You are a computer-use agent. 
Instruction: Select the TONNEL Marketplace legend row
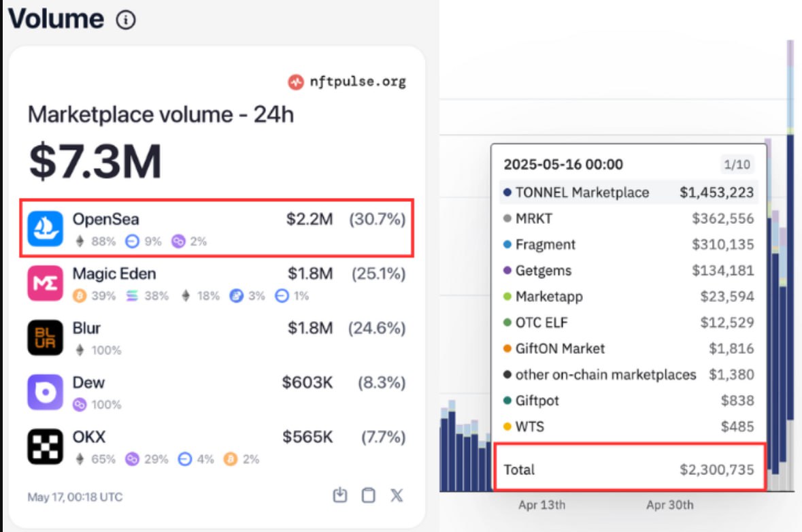click(629, 193)
